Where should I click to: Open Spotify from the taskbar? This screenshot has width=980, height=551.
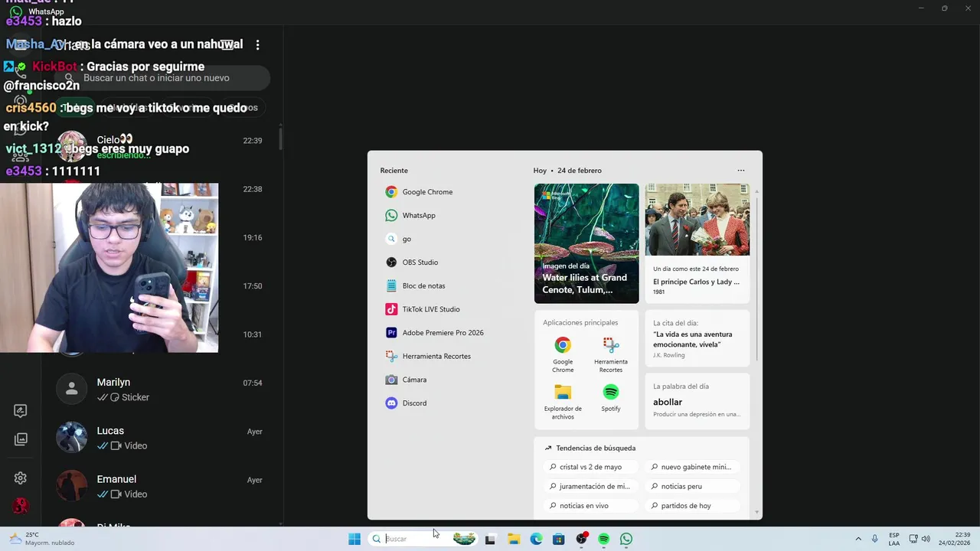pyautogui.click(x=603, y=539)
